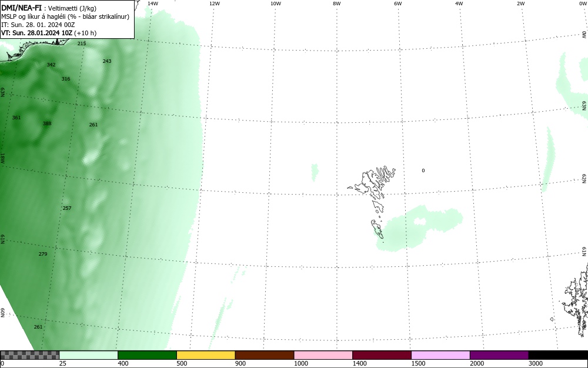Click the IT: Sun. 28. 01. 2024 00Z line

pos(38,25)
